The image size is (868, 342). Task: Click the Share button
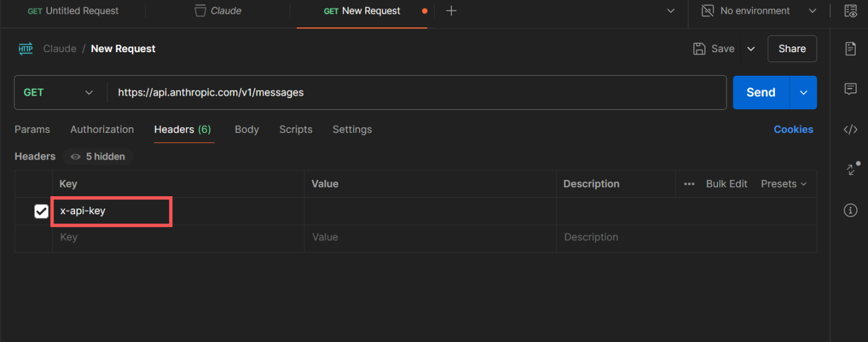tap(792, 49)
